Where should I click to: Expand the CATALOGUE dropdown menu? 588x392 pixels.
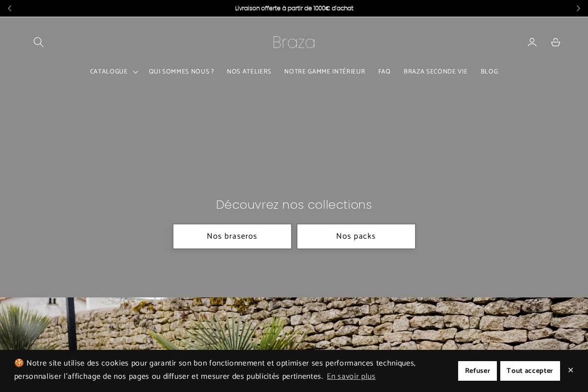coord(109,72)
